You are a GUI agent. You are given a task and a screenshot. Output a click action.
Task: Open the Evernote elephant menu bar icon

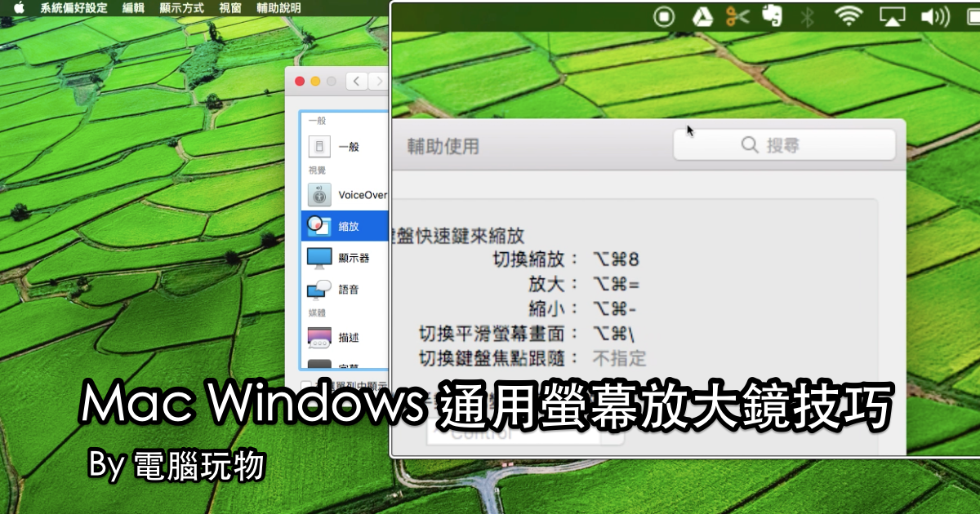click(771, 16)
